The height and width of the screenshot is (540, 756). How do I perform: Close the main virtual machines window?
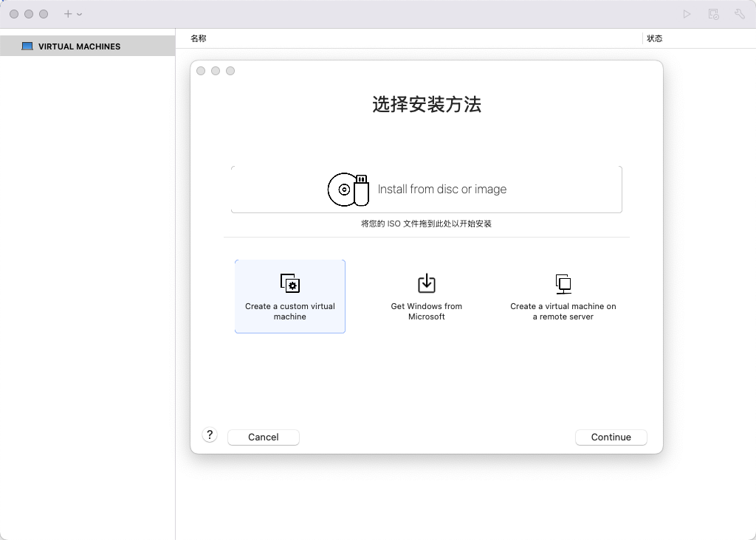[x=14, y=14]
